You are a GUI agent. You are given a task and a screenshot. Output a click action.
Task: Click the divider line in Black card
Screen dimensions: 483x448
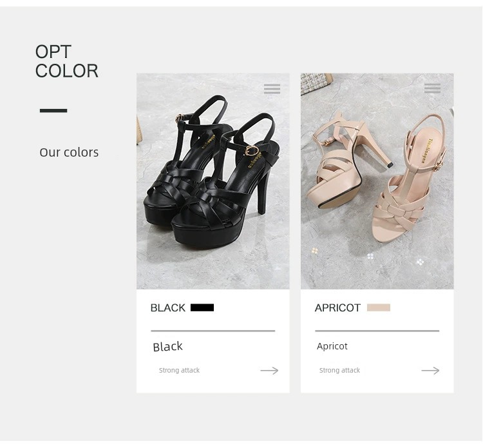(213, 331)
